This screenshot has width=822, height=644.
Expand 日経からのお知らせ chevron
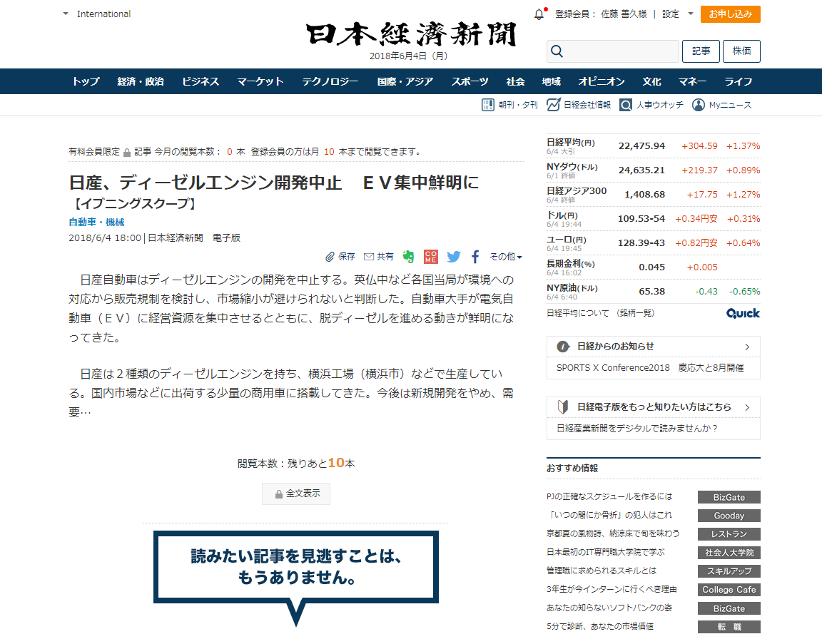point(747,347)
